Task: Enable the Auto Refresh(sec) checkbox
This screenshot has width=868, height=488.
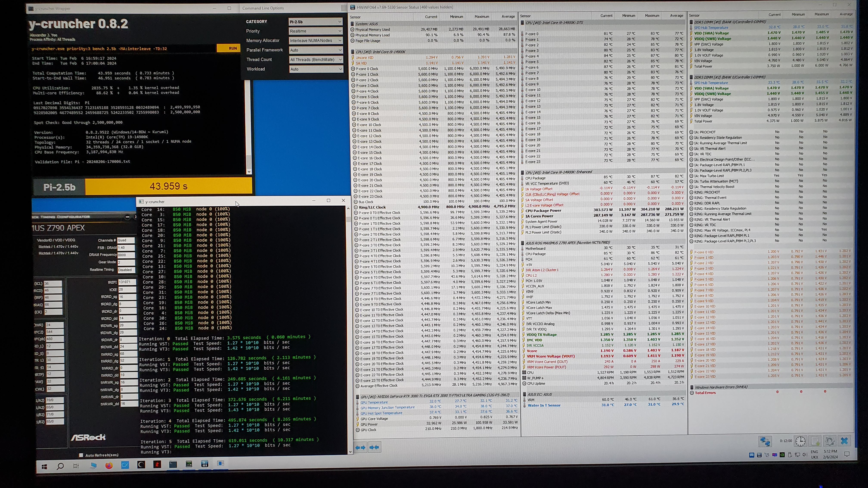Action: 81,455
